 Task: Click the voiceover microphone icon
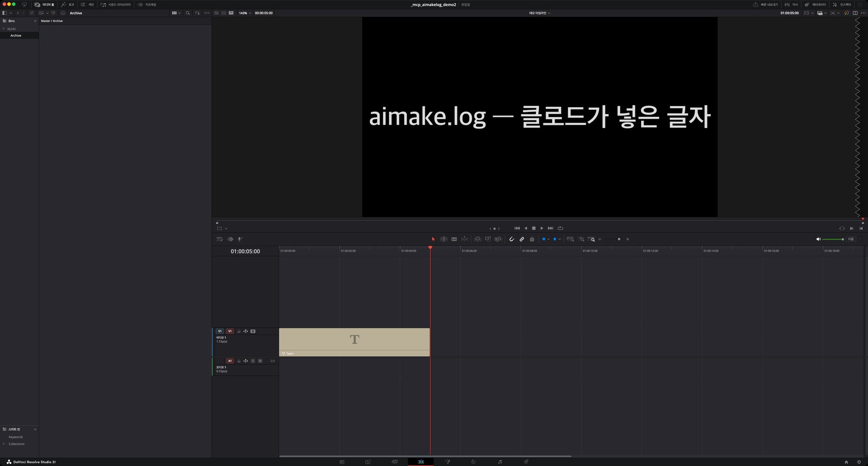coord(240,239)
